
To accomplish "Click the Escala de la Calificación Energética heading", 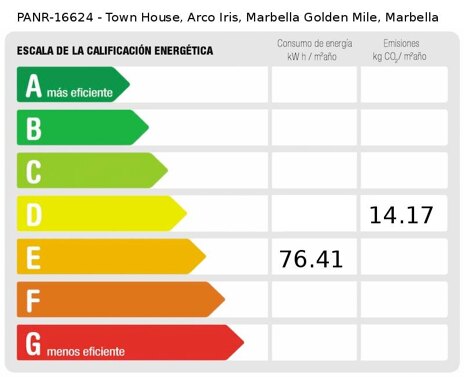I will [115, 51].
